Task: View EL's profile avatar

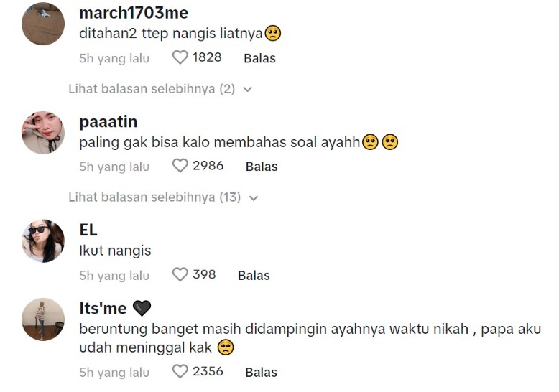Action: click(x=43, y=241)
